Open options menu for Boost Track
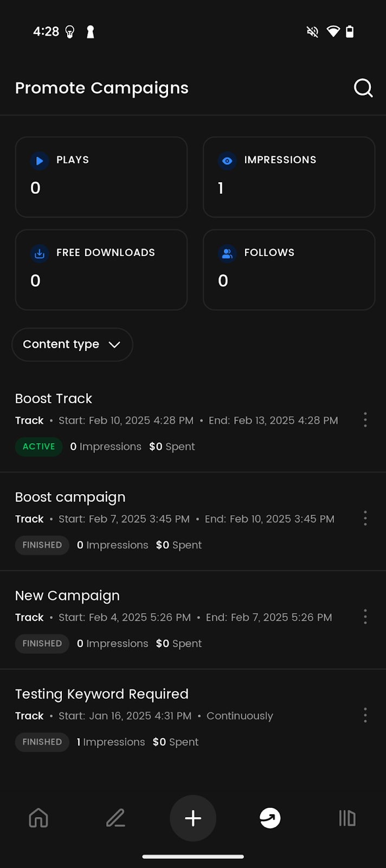Screen dimensions: 386x868 (x=365, y=419)
